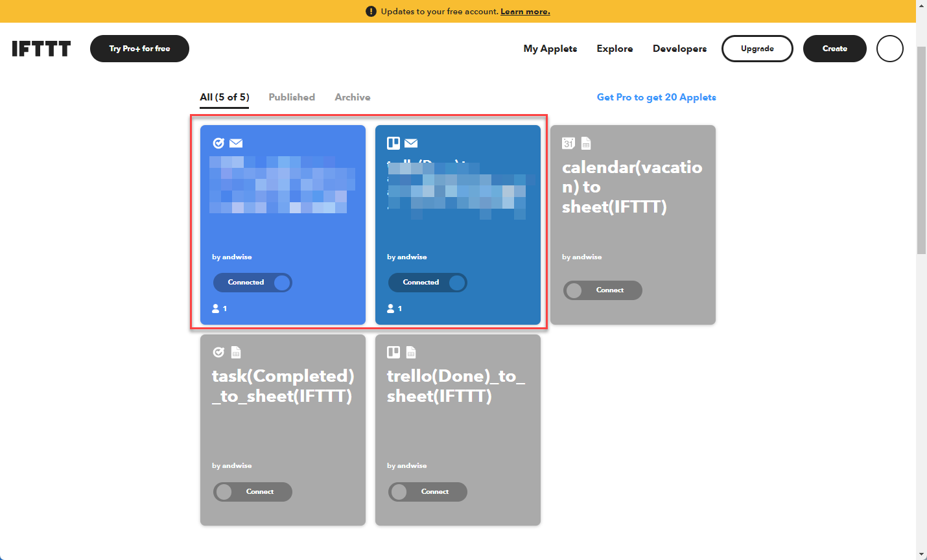927x560 pixels.
Task: Switch to the Published tab
Action: [292, 97]
